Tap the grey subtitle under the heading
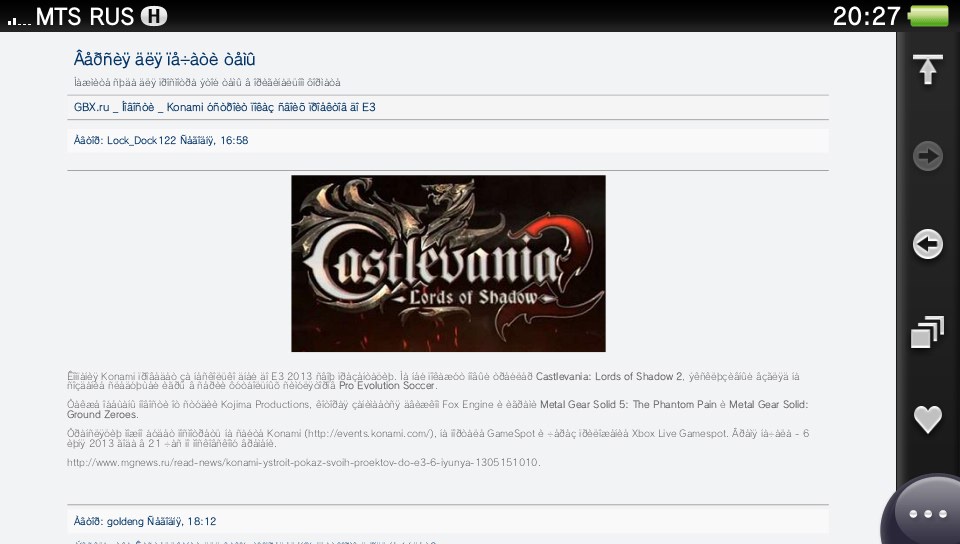This screenshot has width=960, height=544. (207, 82)
